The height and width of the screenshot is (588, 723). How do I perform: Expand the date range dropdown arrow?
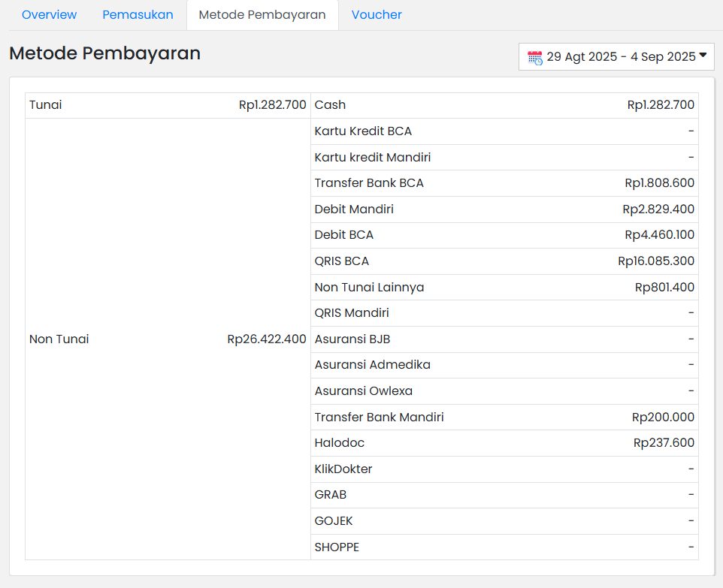(x=703, y=56)
